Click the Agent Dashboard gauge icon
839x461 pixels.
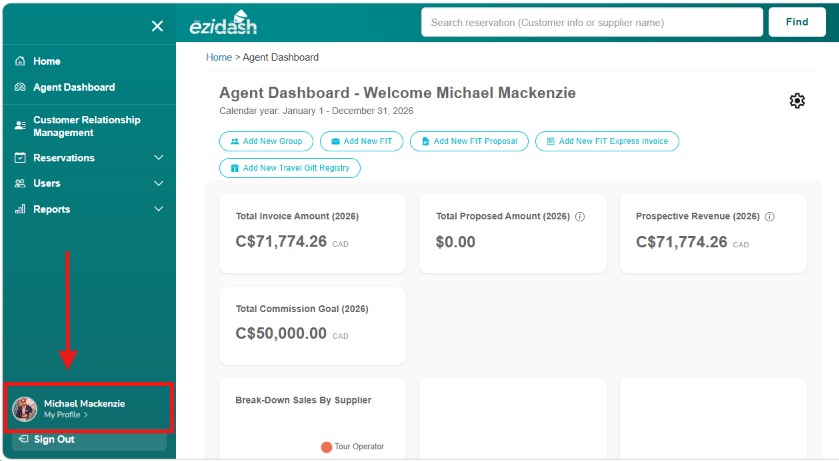[x=20, y=87]
